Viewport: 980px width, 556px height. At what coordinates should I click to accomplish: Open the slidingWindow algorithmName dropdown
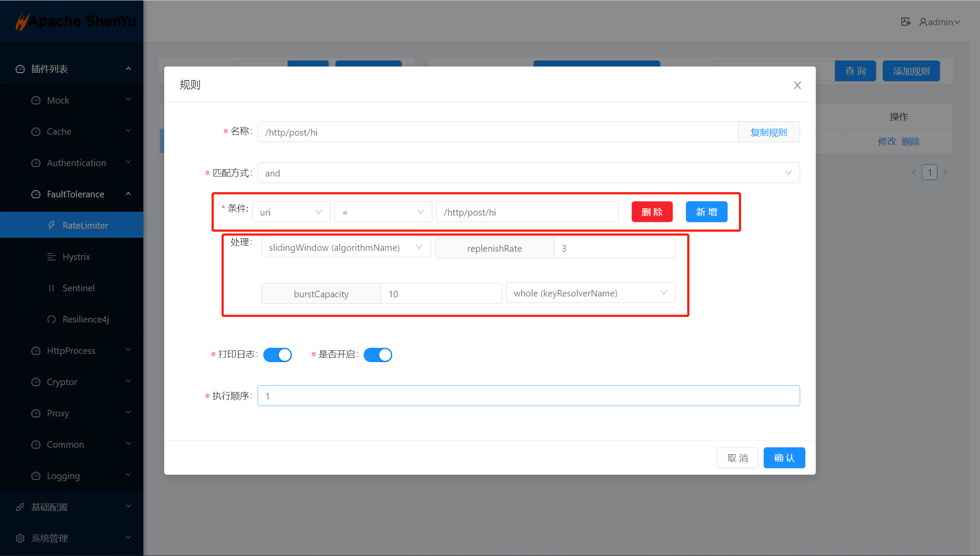coord(346,247)
